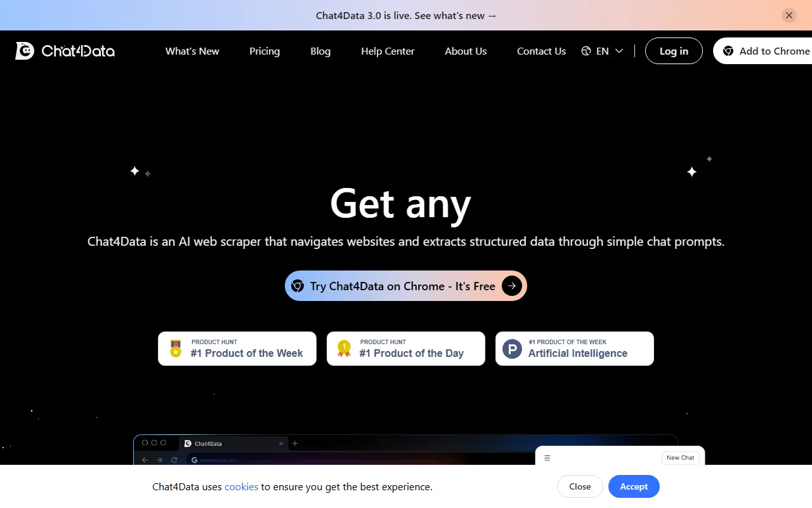Open the Artificial Intelligence Product Hunt badge
This screenshot has height=508, width=812.
[575, 349]
